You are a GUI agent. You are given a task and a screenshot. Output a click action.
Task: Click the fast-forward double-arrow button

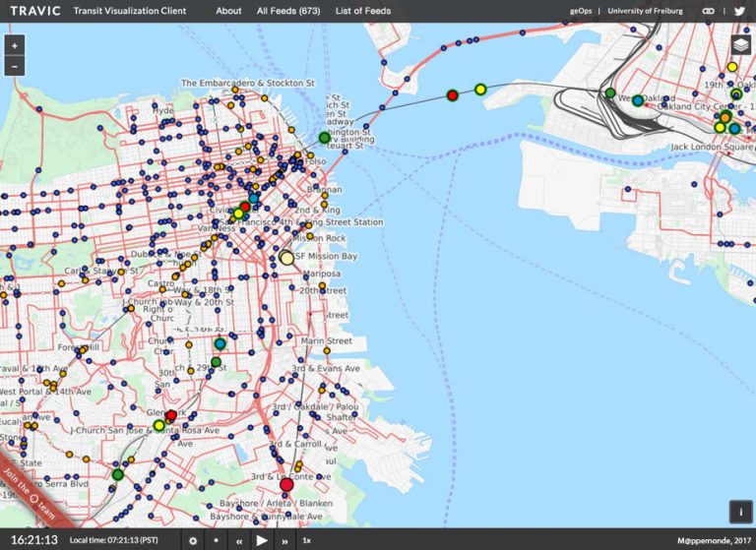(284, 540)
